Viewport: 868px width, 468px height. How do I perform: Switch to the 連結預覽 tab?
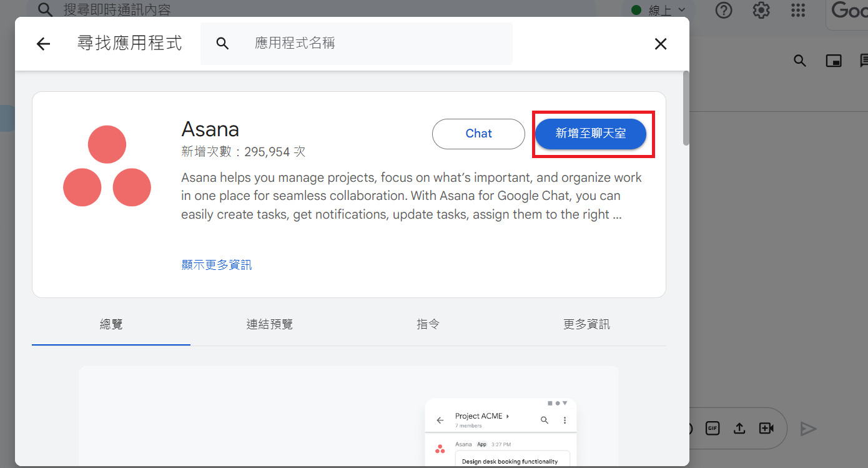[x=270, y=324]
